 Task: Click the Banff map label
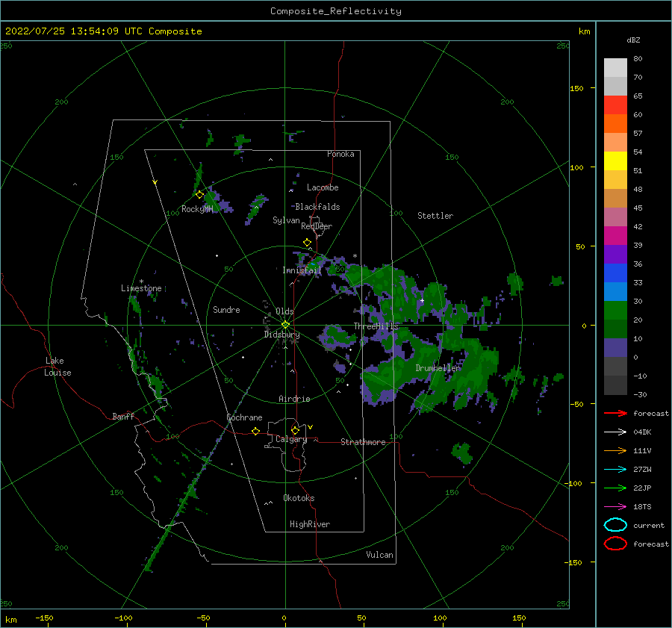[123, 417]
